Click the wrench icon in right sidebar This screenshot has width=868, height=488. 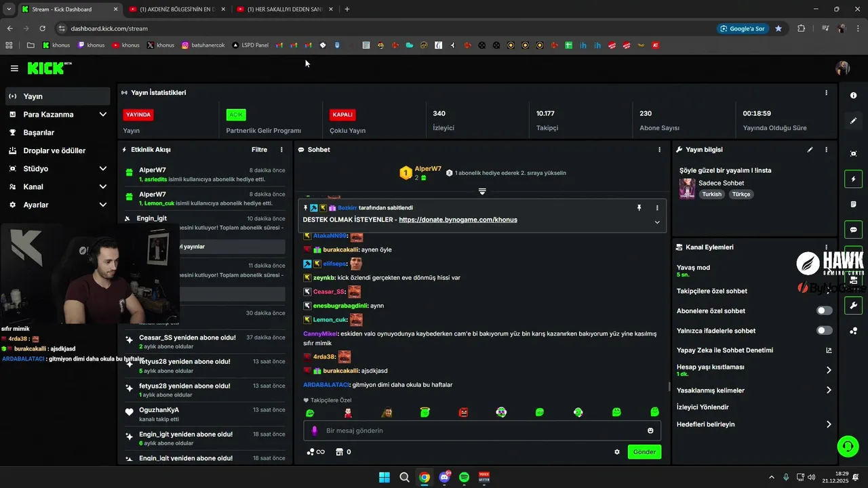point(853,305)
